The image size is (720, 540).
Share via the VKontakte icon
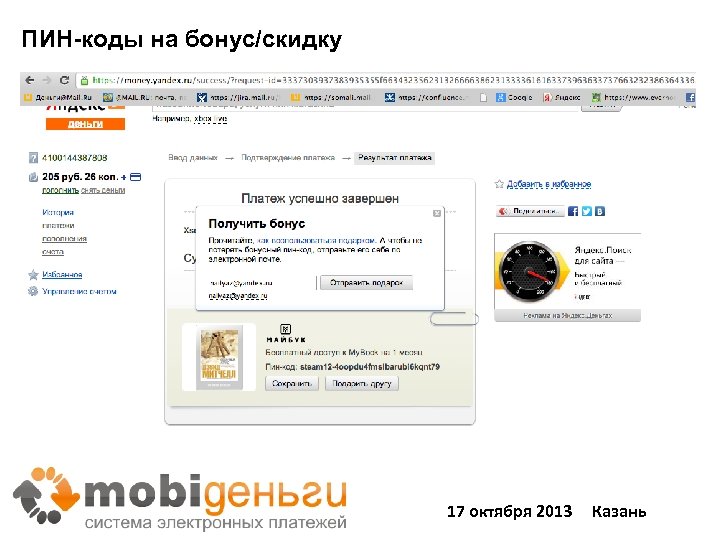click(x=600, y=211)
